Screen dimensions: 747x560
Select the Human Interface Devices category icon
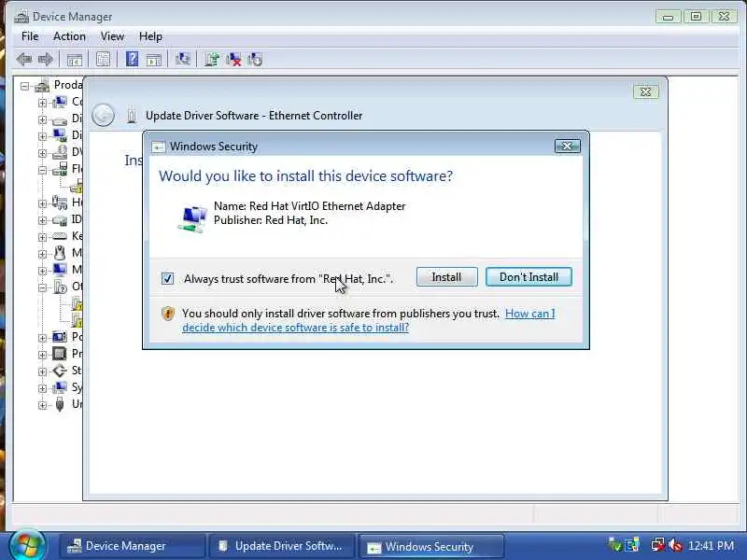60,203
